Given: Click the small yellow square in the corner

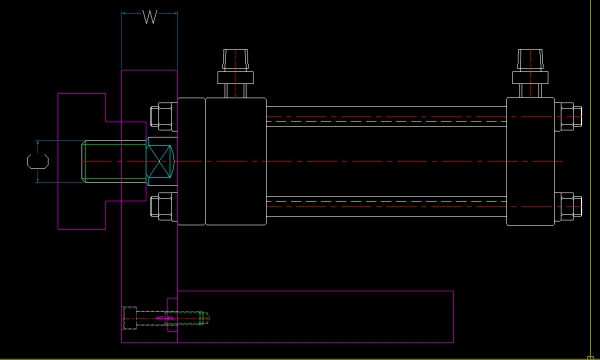Looking at the screenshot, I should (590, 358).
